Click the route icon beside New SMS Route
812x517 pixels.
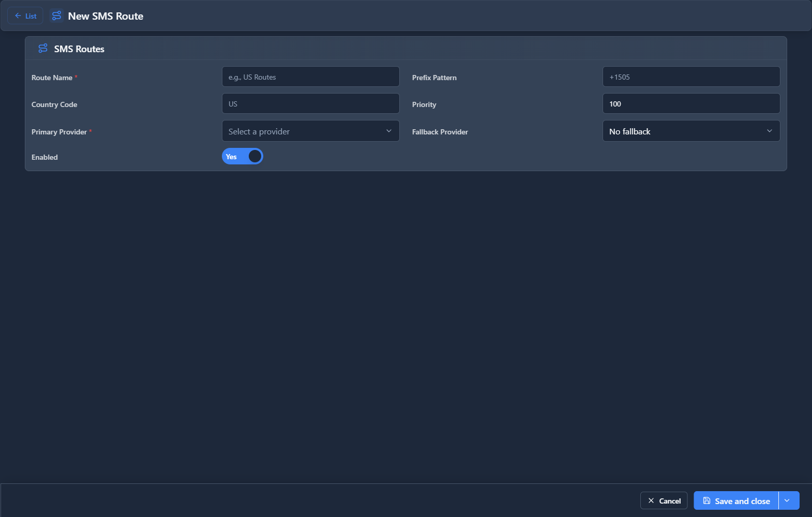click(x=56, y=16)
